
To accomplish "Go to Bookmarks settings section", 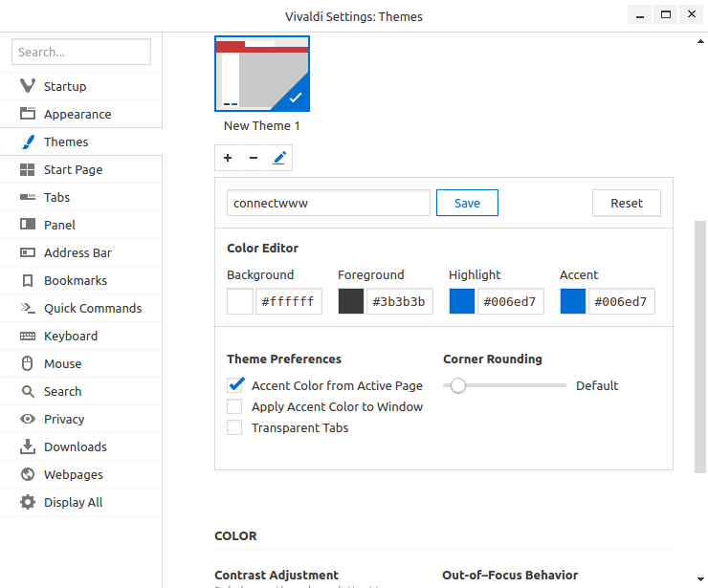I will point(80,281).
